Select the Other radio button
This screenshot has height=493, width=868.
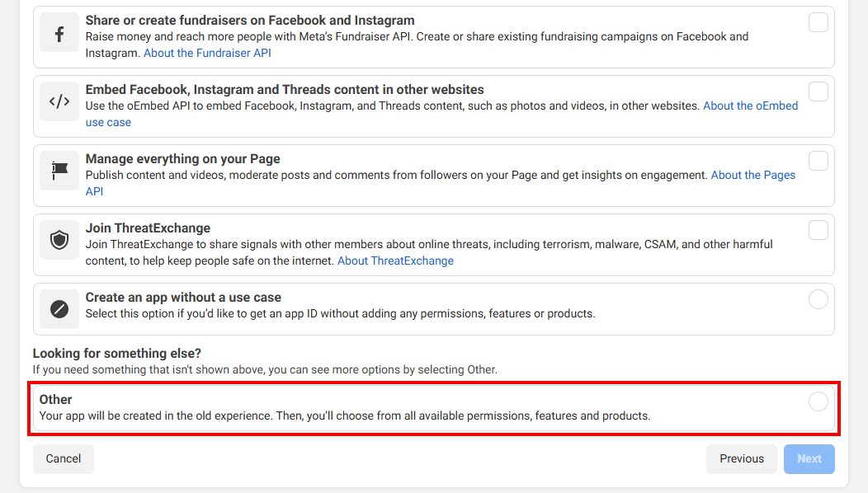coord(818,401)
